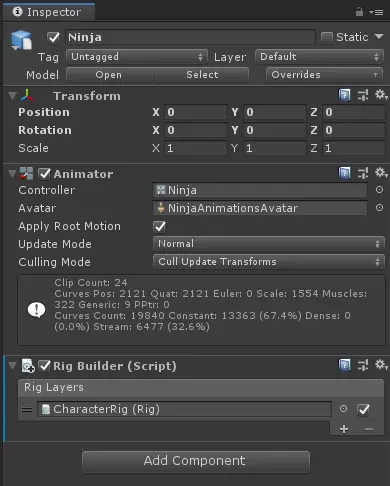Click the Open model button
This screenshot has width=390, height=486.
tap(110, 75)
